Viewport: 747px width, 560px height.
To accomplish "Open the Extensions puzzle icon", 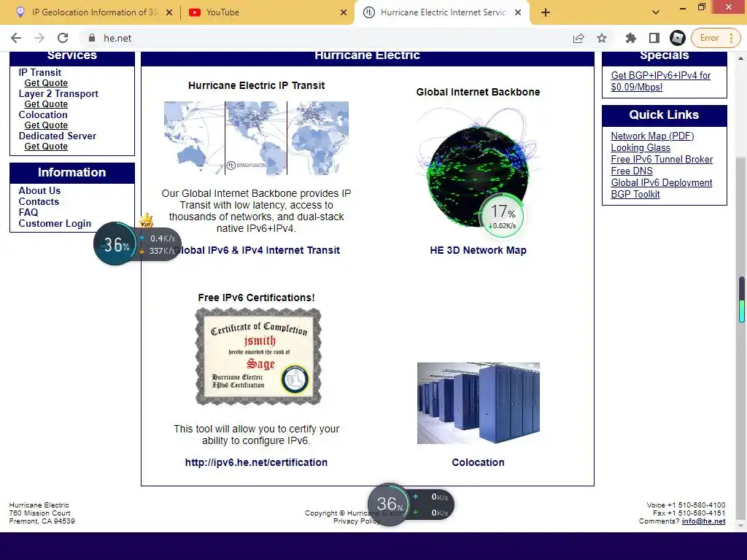I will [631, 38].
